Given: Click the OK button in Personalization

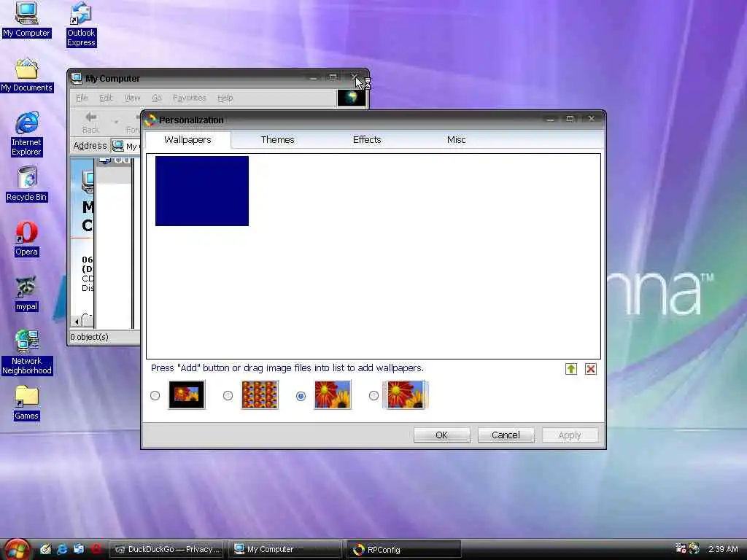Looking at the screenshot, I should tap(441, 435).
